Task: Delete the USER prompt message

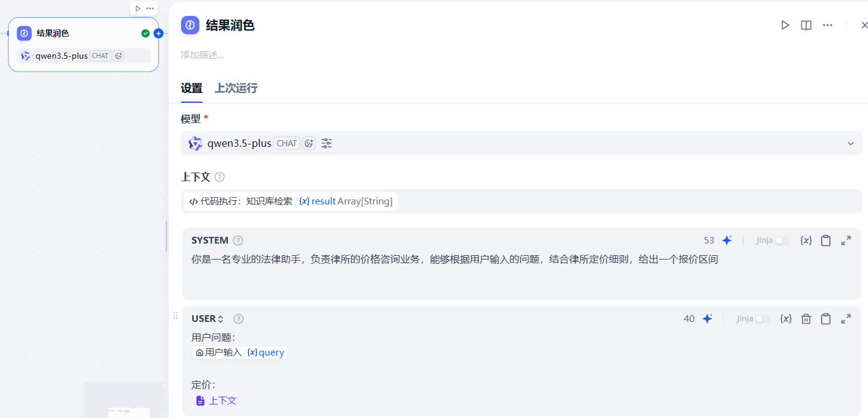Action: coord(806,319)
